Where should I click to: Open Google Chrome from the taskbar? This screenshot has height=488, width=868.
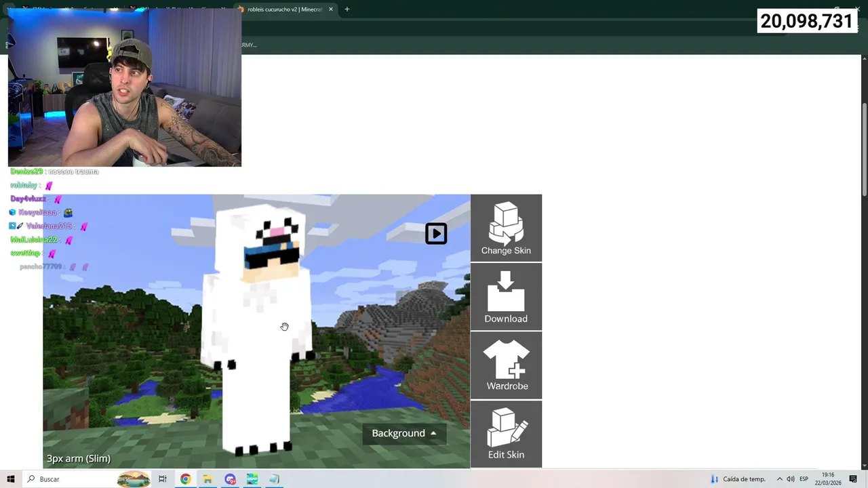coord(185,479)
